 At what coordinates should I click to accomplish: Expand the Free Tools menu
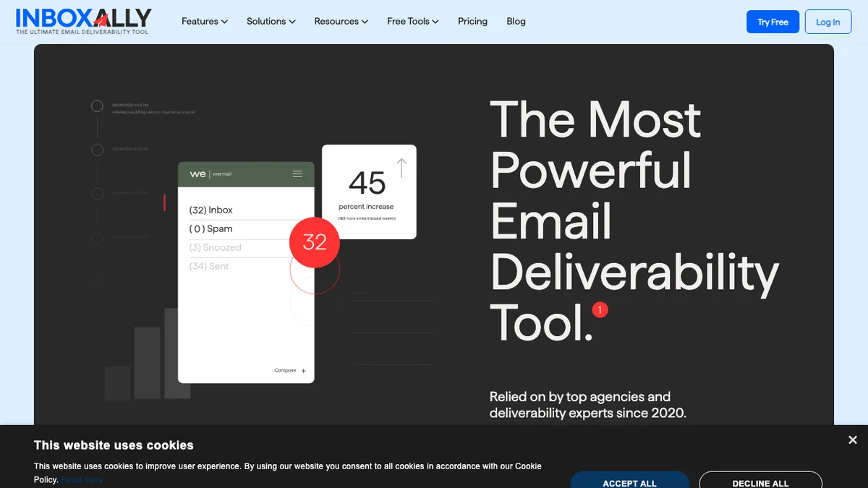click(413, 22)
